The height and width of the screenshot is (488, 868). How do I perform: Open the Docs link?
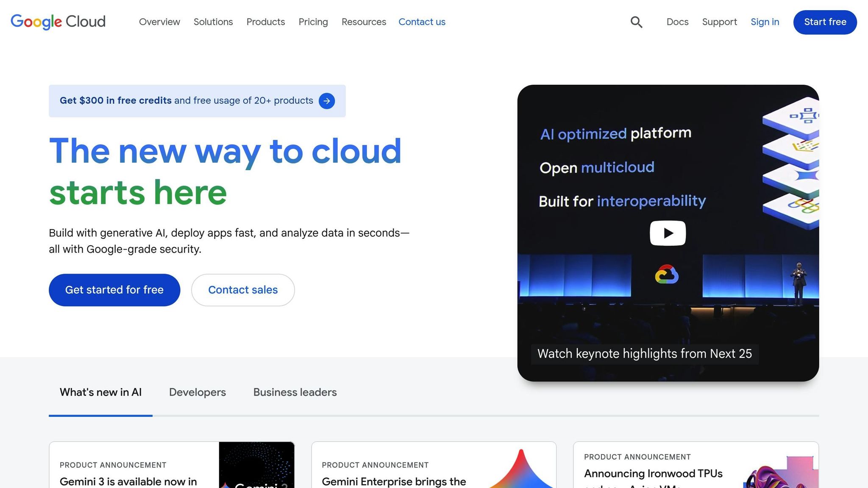tap(677, 22)
